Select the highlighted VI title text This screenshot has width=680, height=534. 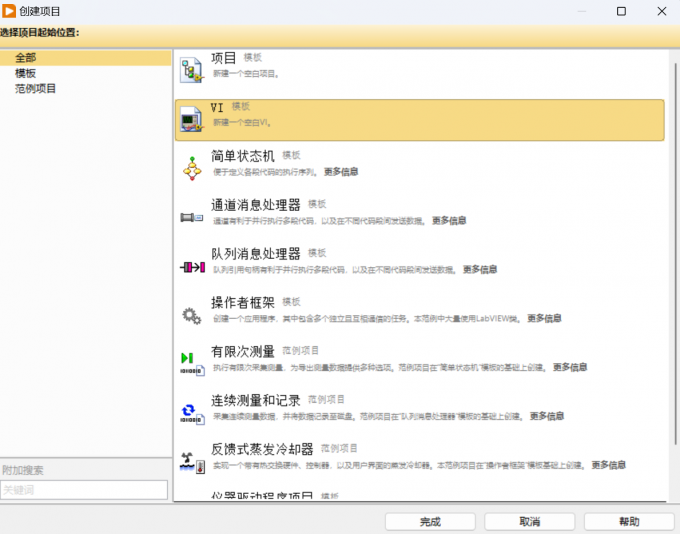(x=217, y=107)
